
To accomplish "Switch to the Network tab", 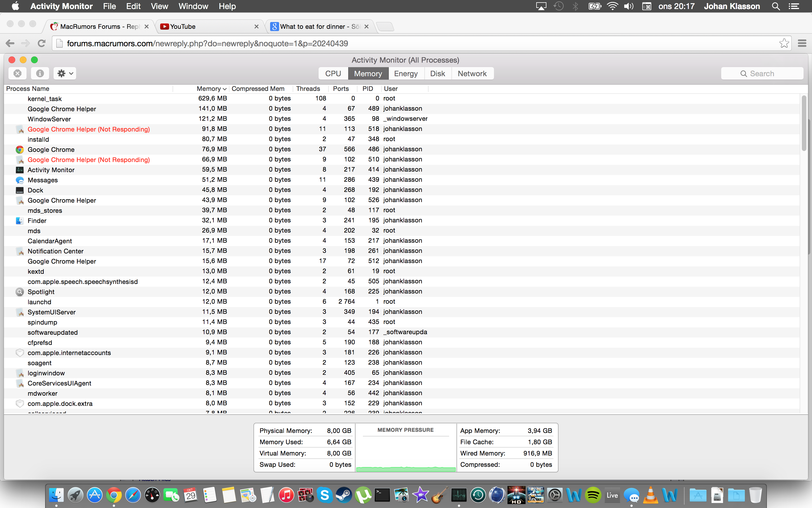I will [472, 74].
